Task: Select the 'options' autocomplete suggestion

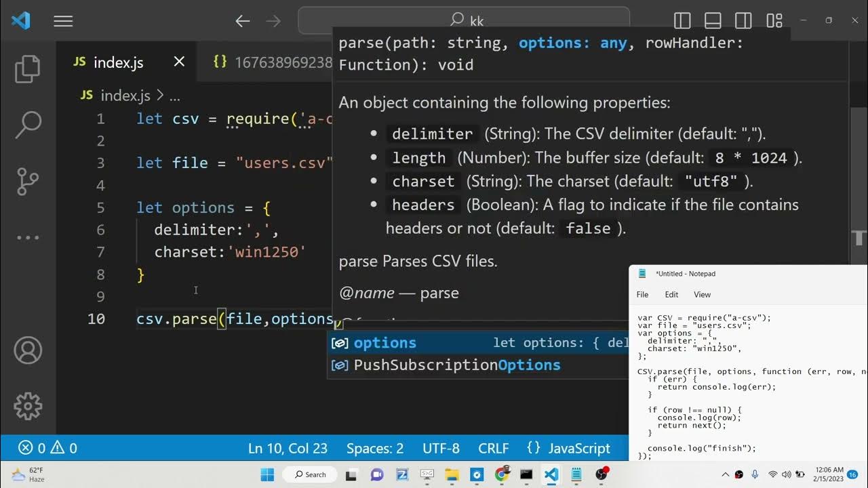Action: pos(384,343)
